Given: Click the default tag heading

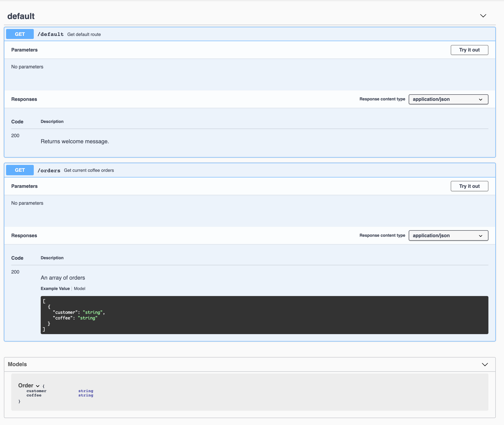Looking at the screenshot, I should [21, 16].
